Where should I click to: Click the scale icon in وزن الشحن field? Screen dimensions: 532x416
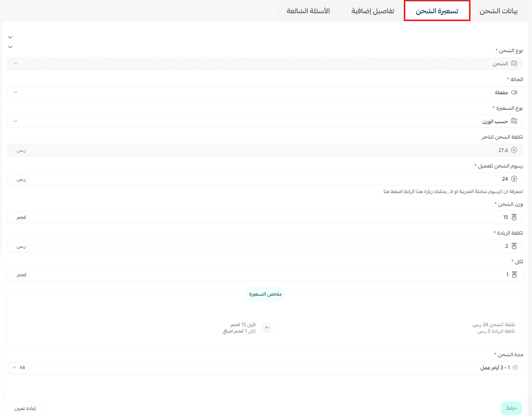514,217
